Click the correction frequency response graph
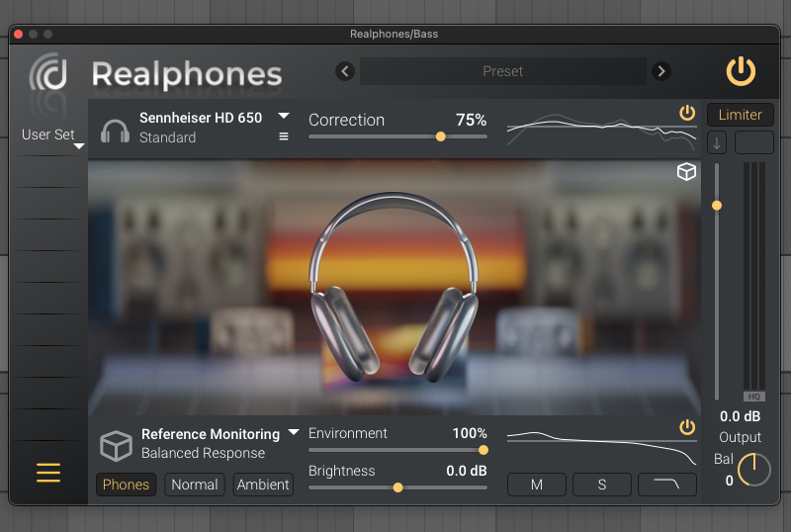791x532 pixels. (601, 131)
